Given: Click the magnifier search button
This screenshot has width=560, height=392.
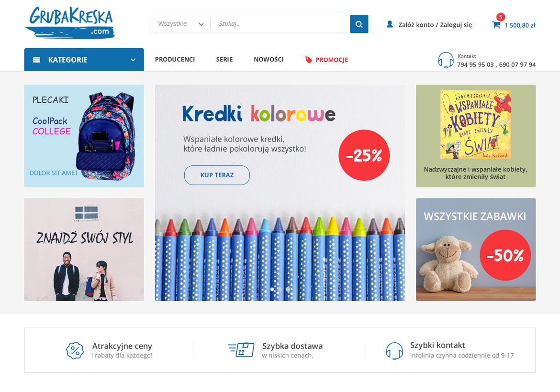Looking at the screenshot, I should click(359, 24).
